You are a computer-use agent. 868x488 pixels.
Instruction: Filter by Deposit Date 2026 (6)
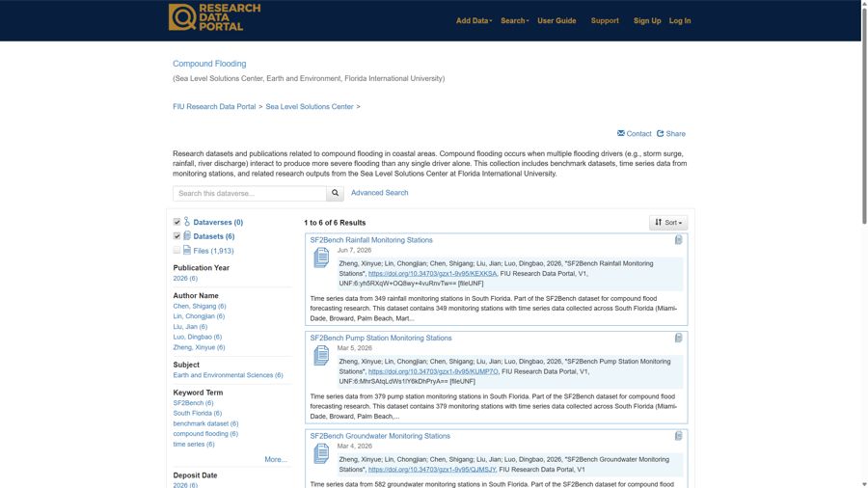coord(185,485)
